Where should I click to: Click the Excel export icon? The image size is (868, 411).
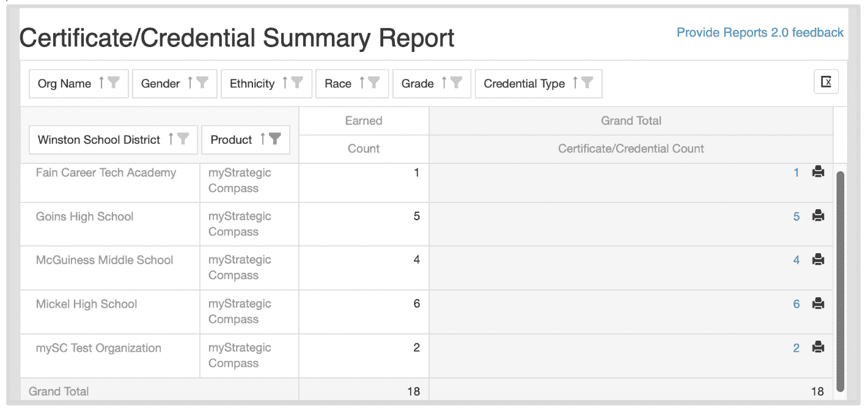coord(826,82)
